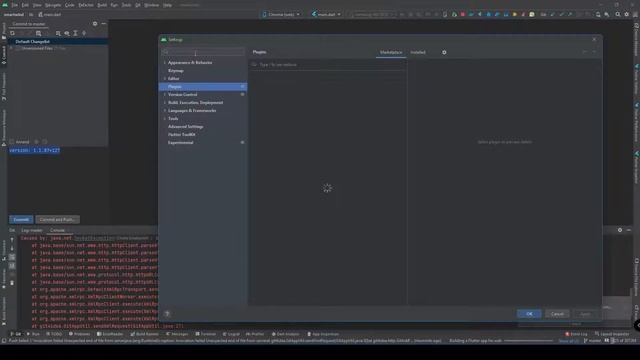This screenshot has width=640, height=360.
Task: Expand the Version Control settings category
Action: [x=165, y=94]
